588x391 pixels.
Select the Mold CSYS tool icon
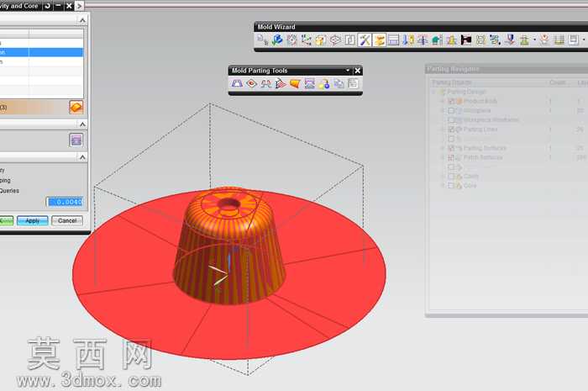(306, 40)
